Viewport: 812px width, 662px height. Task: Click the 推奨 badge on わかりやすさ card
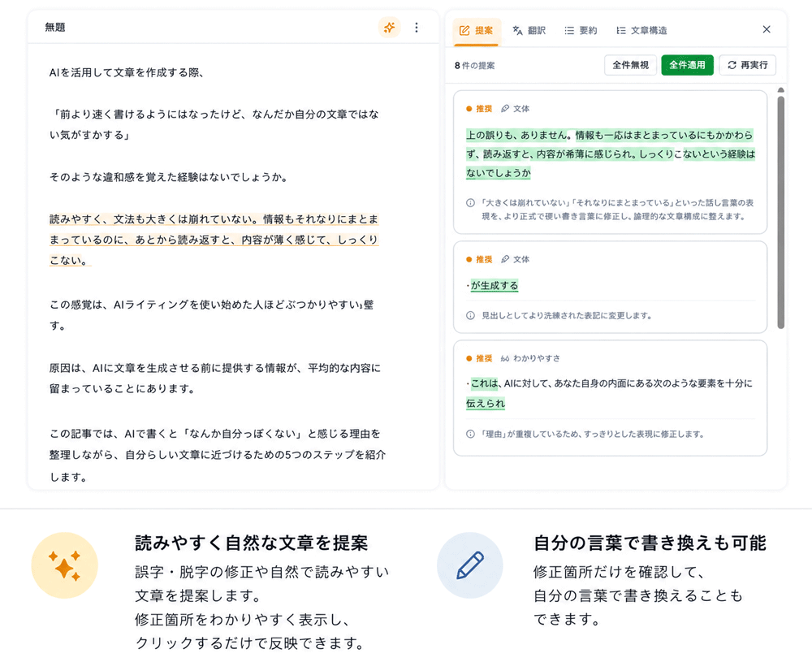pos(479,358)
